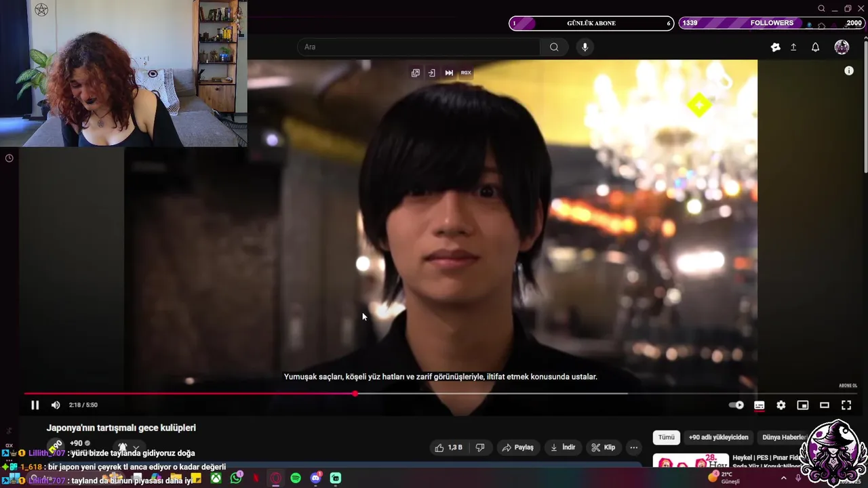Click the browser window search magnifier icon

[x=821, y=8]
